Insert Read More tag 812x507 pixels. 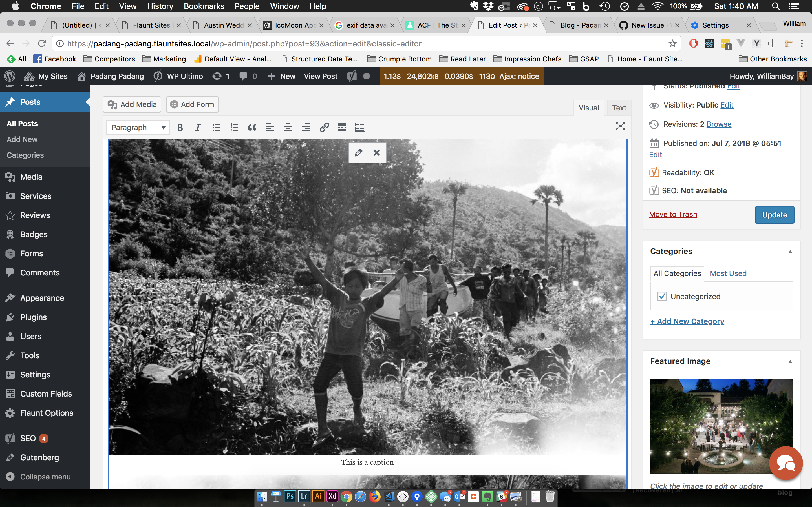point(342,127)
